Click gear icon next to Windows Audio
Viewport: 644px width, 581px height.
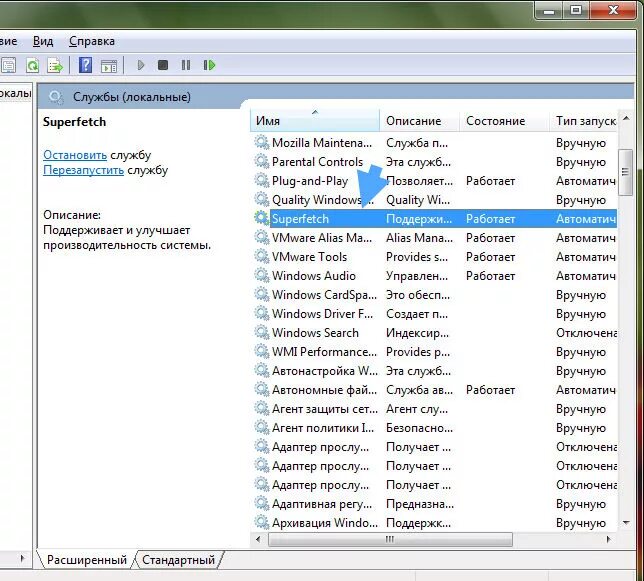(x=261, y=276)
